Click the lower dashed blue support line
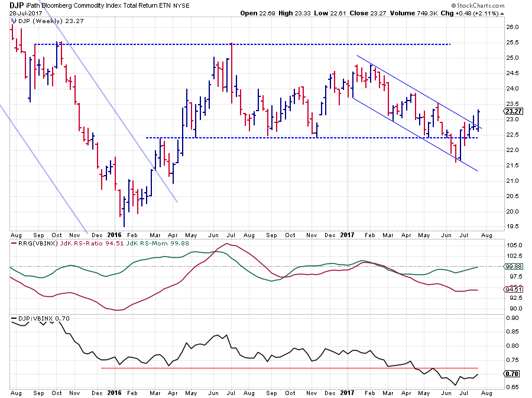This screenshot has height=398, width=532. point(312,138)
